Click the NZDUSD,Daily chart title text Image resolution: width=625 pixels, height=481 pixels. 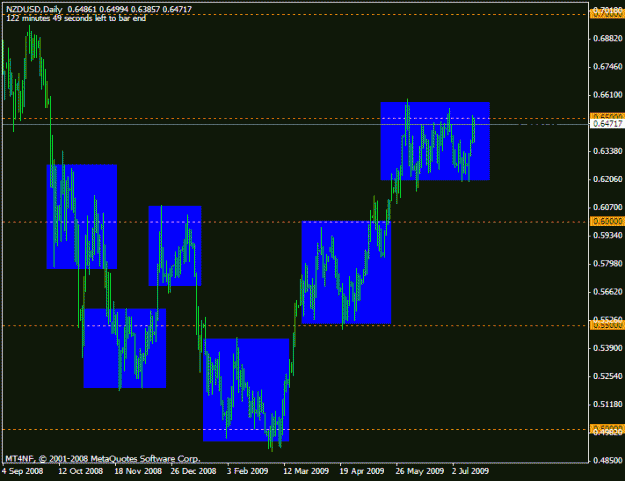[34, 9]
